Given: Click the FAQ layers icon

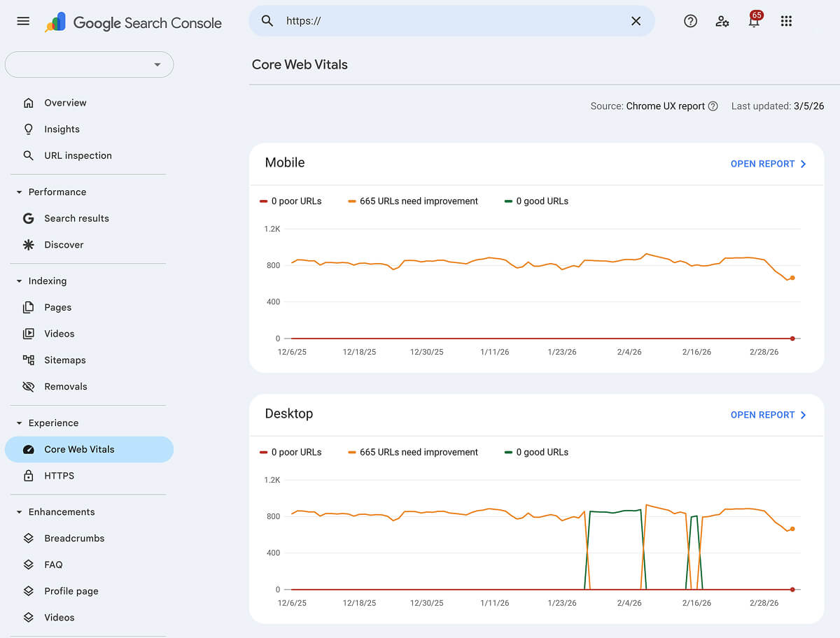Looking at the screenshot, I should (x=29, y=565).
